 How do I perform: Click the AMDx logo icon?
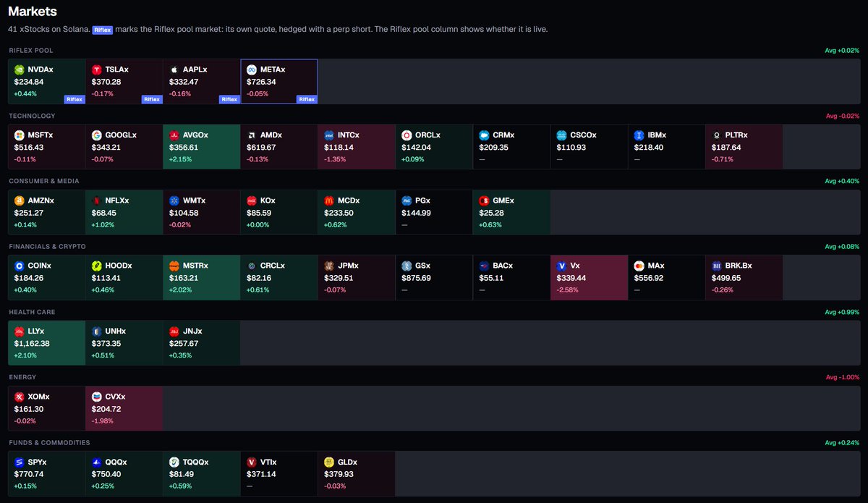pyautogui.click(x=252, y=135)
